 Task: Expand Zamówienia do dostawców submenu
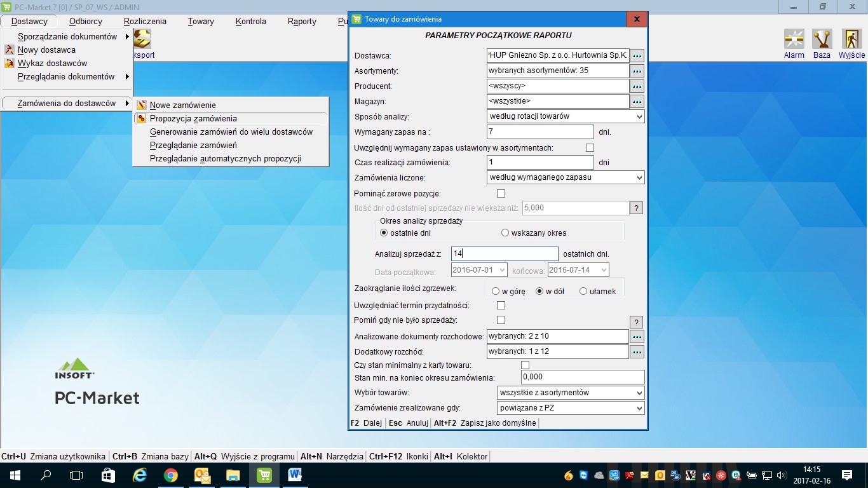click(67, 103)
